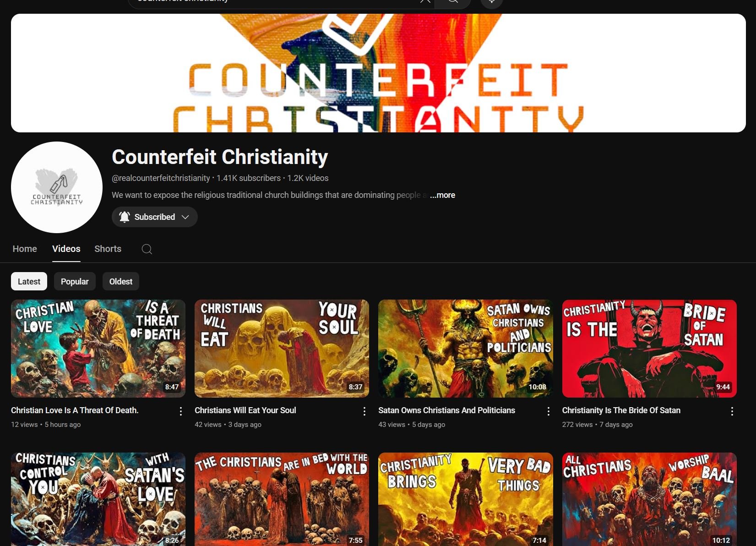Click the Counterfeit Christianity channel avatar
This screenshot has width=756, height=546.
pyautogui.click(x=57, y=187)
